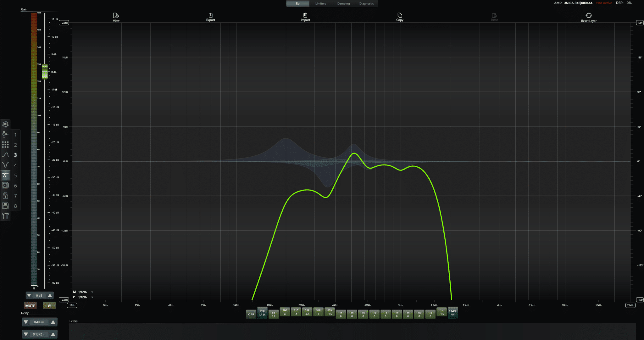Click the View icon in toolbar
644x340 pixels.
(116, 16)
